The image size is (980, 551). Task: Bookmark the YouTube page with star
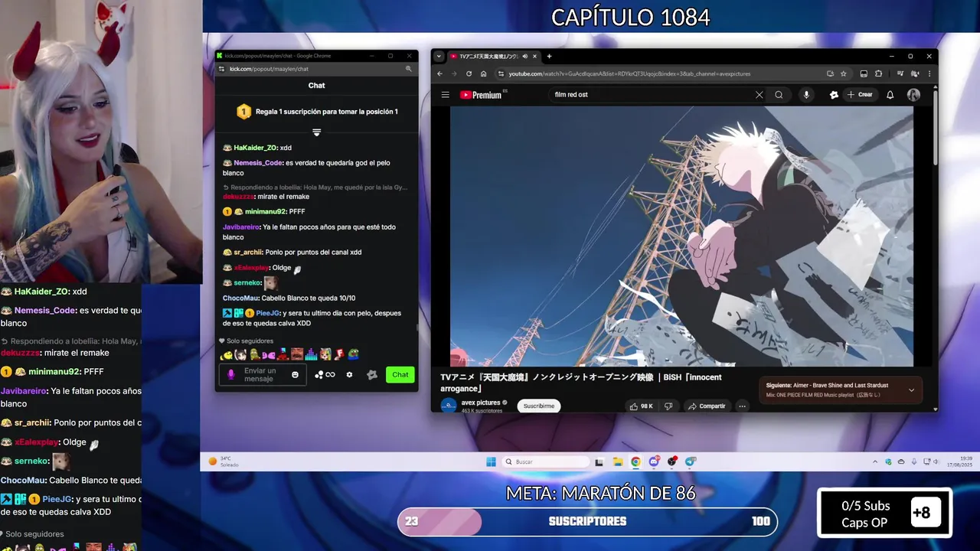(x=844, y=73)
